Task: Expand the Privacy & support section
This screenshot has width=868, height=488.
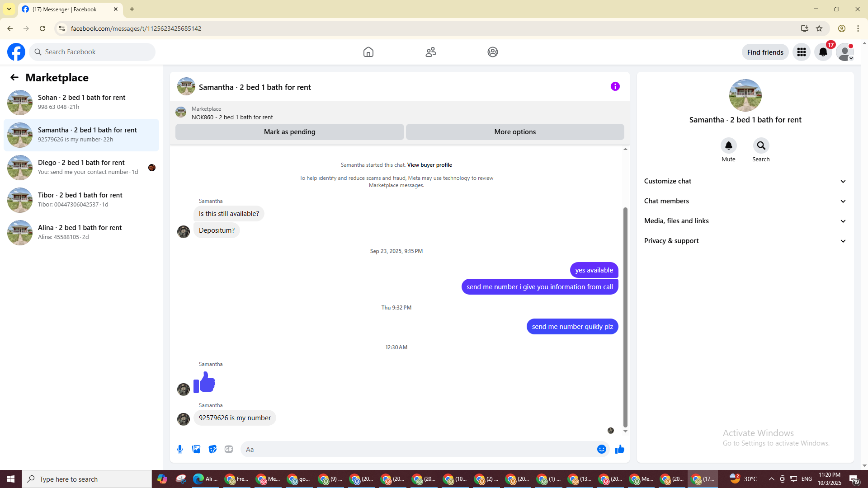Action: coord(745,241)
